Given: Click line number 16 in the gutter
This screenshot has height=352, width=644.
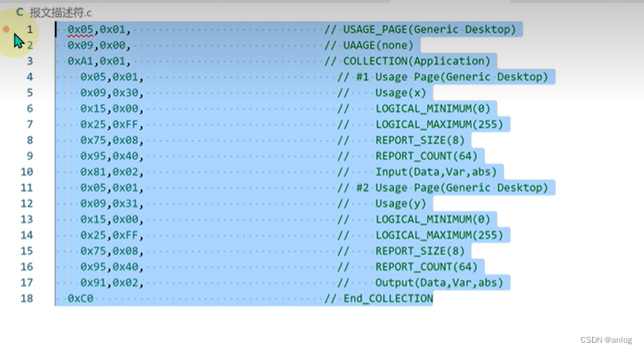Looking at the screenshot, I should pyautogui.click(x=27, y=267).
